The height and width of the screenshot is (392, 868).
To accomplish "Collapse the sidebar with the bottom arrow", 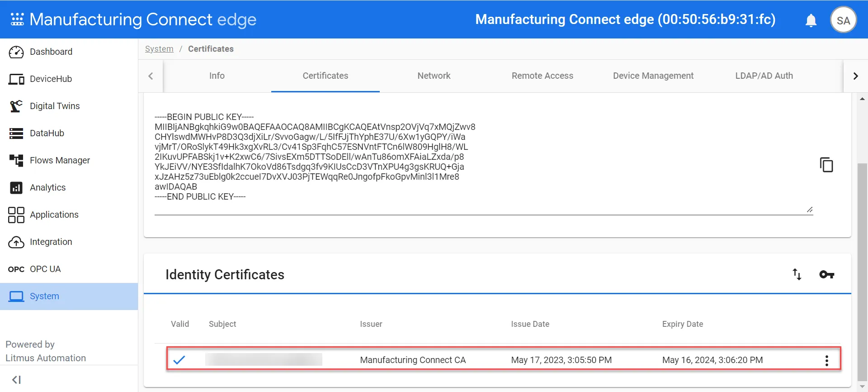I will tap(17, 380).
